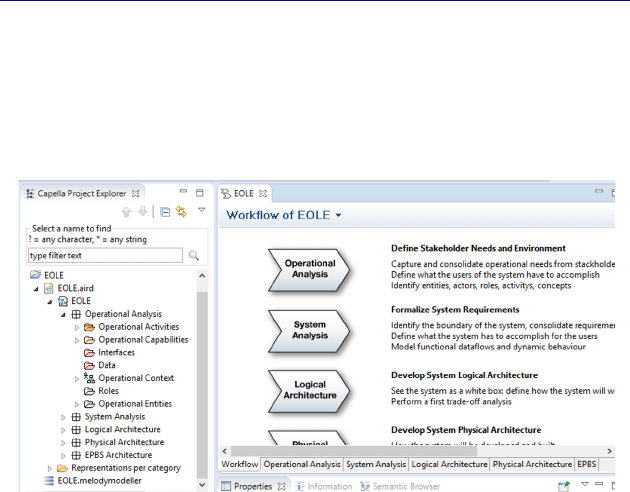Expand the Operational Entities node
Image resolution: width=630 pixels, height=492 pixels.
[x=77, y=404]
